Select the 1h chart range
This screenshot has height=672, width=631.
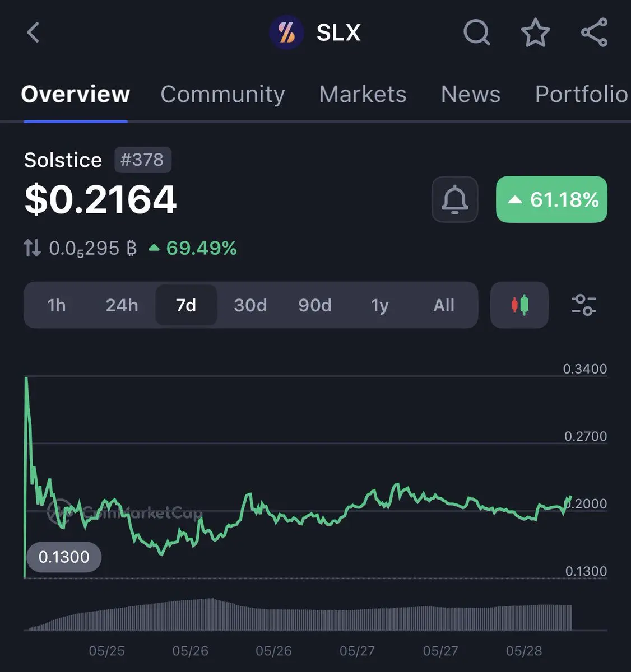pos(57,305)
